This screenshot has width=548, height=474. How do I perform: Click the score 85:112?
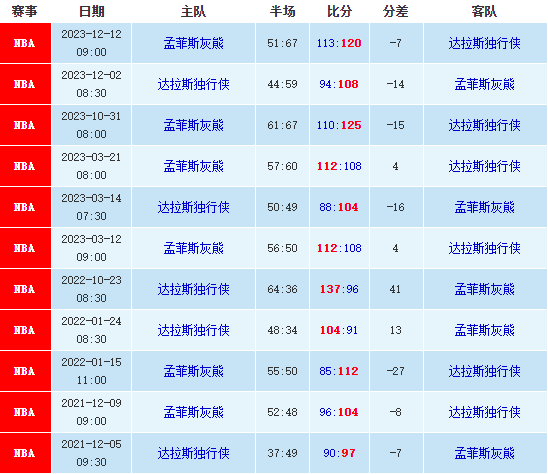pos(339,371)
